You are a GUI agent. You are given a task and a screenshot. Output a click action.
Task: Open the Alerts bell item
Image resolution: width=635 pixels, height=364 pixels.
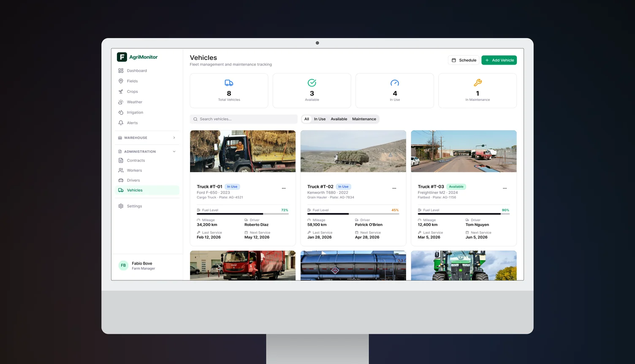click(147, 123)
